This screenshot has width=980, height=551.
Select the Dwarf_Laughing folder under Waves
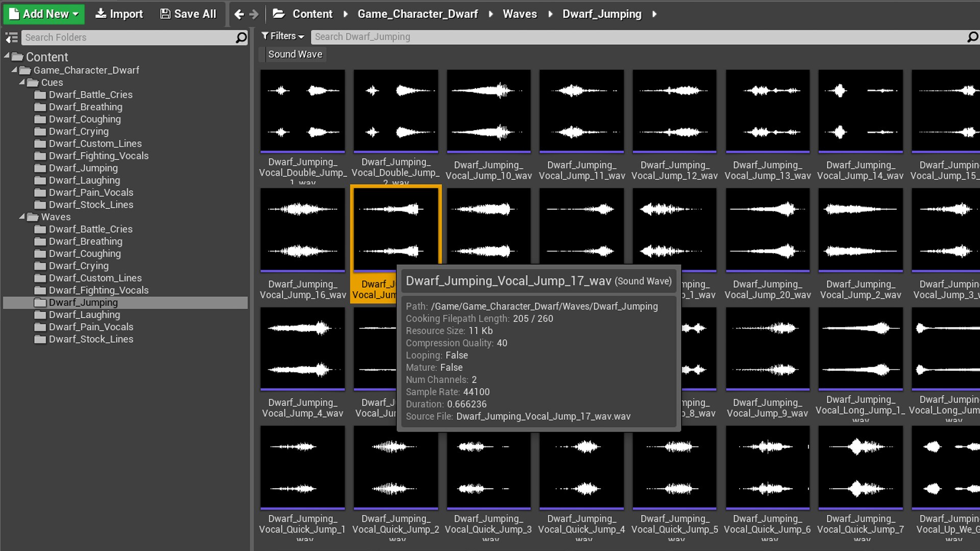pos(84,314)
